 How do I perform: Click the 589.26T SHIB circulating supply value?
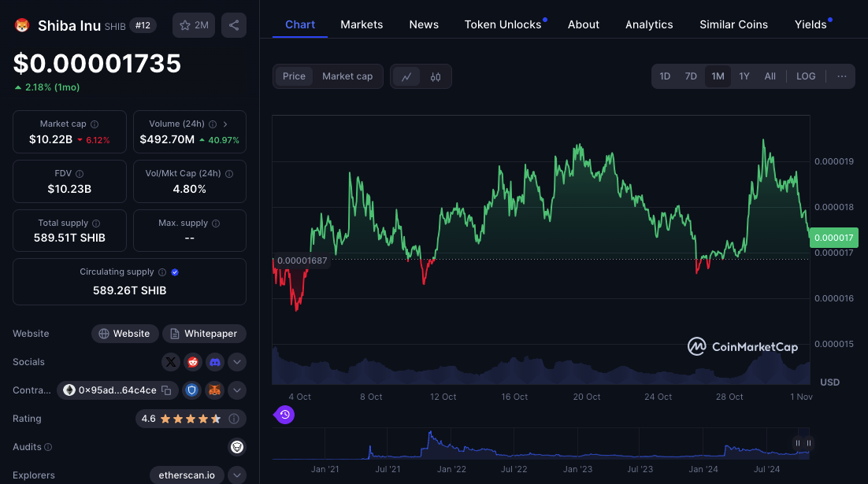(x=129, y=290)
